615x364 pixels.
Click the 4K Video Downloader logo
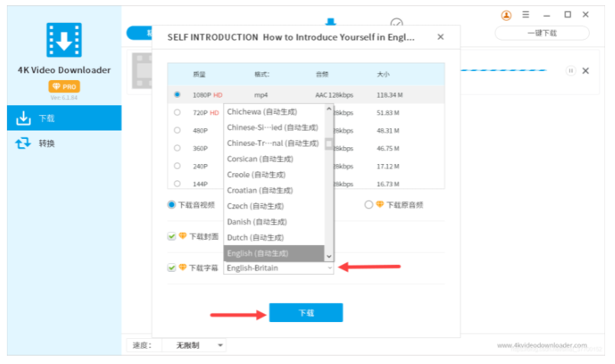[x=63, y=39]
